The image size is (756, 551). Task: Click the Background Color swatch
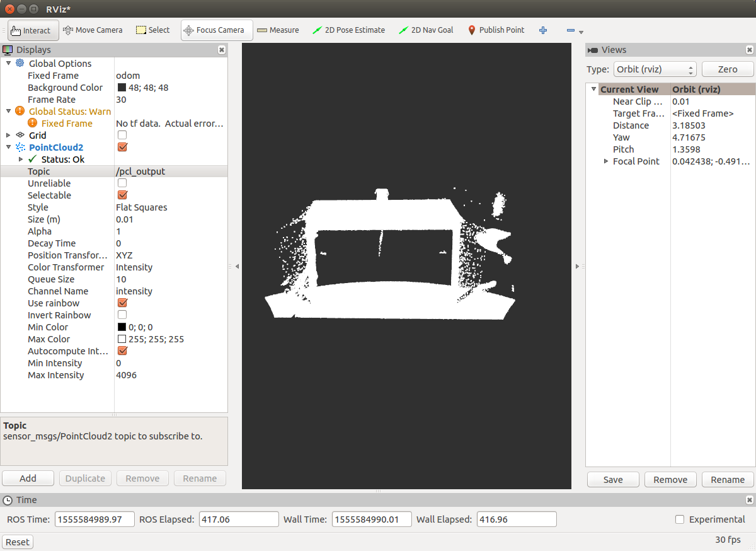click(x=122, y=88)
